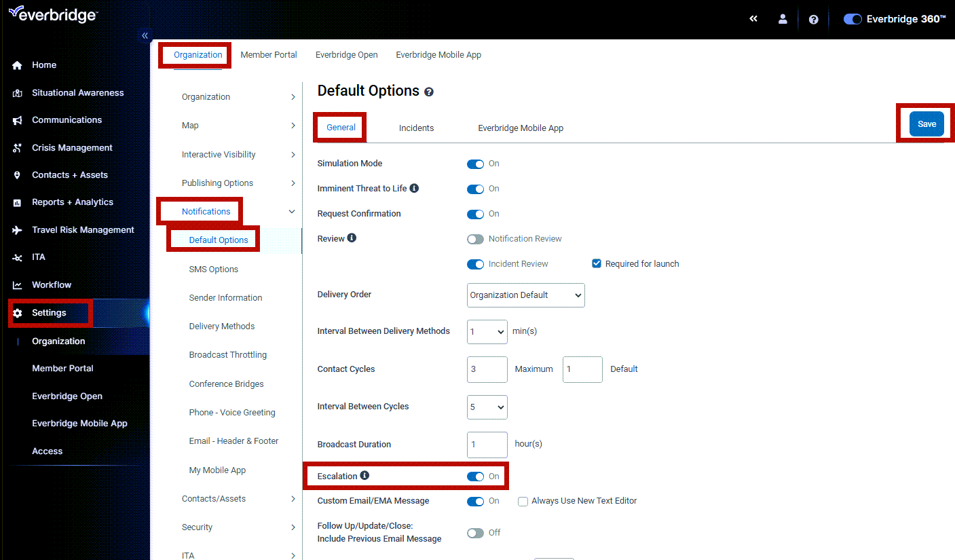Switch to Member Portal top tab
This screenshot has height=560, width=955.
point(269,55)
